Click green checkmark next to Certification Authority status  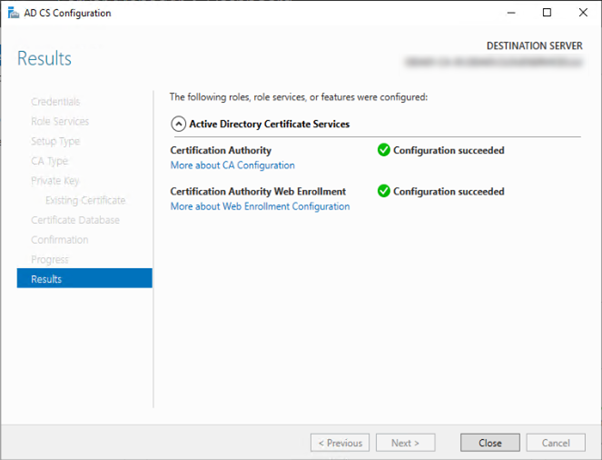[x=384, y=151]
